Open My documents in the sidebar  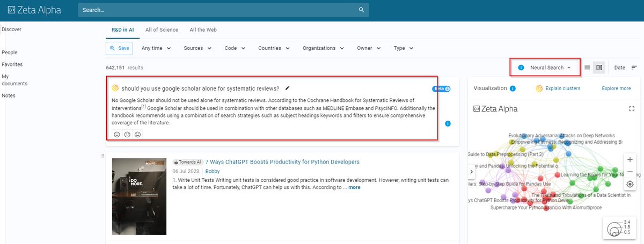[14, 80]
